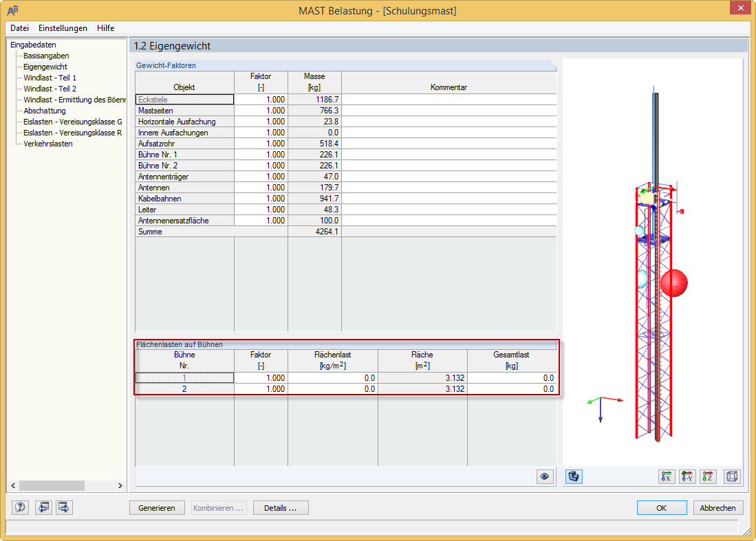Click the Details button
Viewport: 756px width, 541px height.
pyautogui.click(x=281, y=508)
